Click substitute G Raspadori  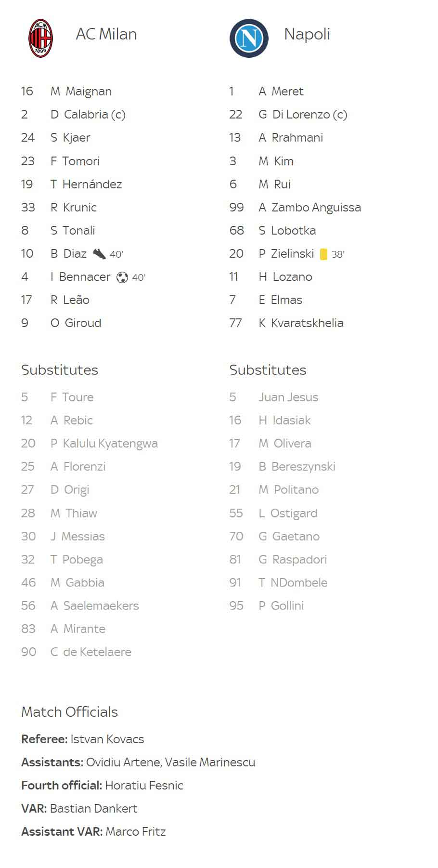coord(293,559)
